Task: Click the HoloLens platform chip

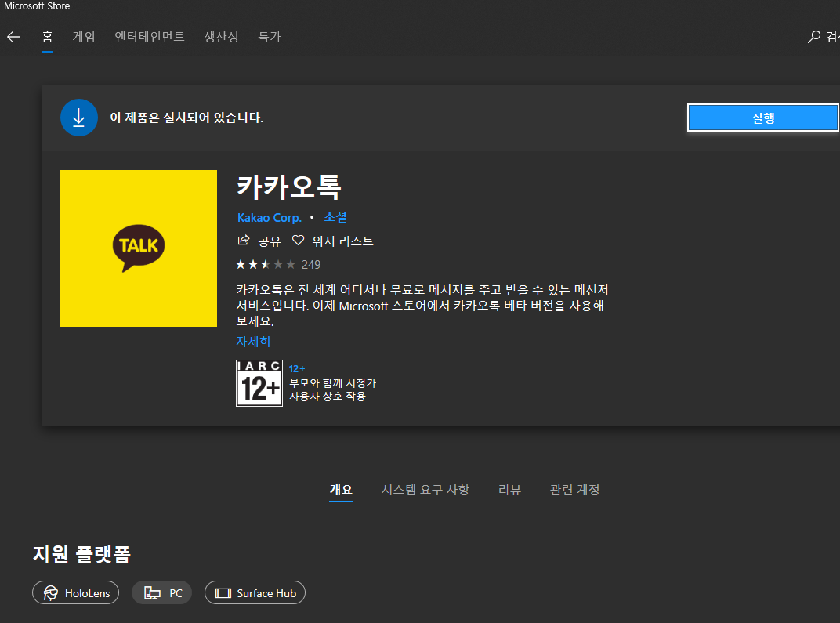Action: (75, 592)
